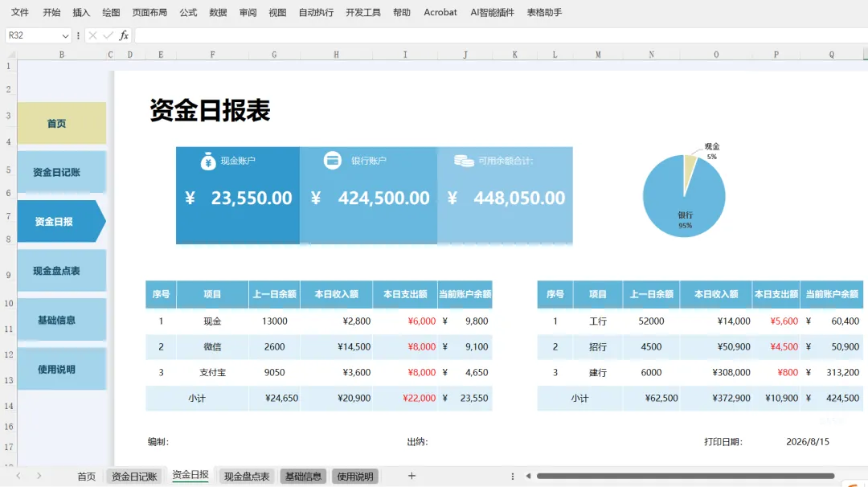This screenshot has width=868, height=487.
Task: Click the 微信 cell in the cash table
Action: pos(212,347)
